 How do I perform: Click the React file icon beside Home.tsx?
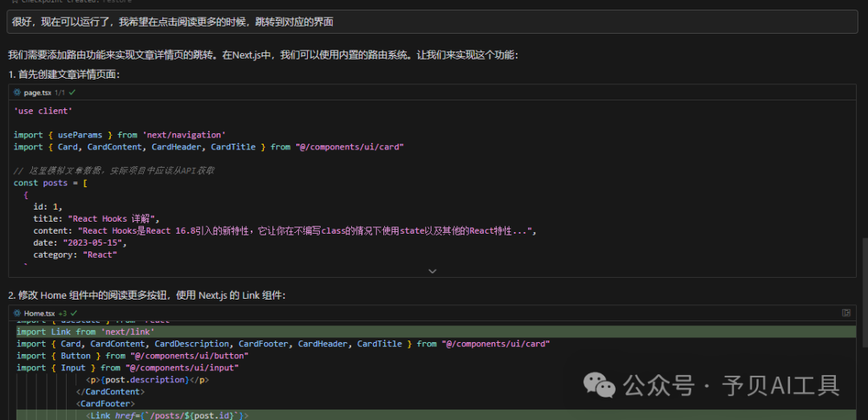[17, 313]
